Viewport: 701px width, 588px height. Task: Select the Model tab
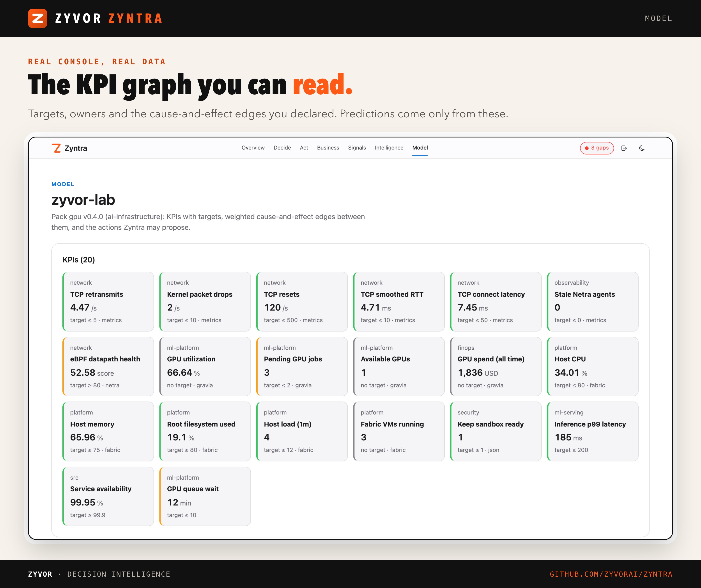pos(420,148)
